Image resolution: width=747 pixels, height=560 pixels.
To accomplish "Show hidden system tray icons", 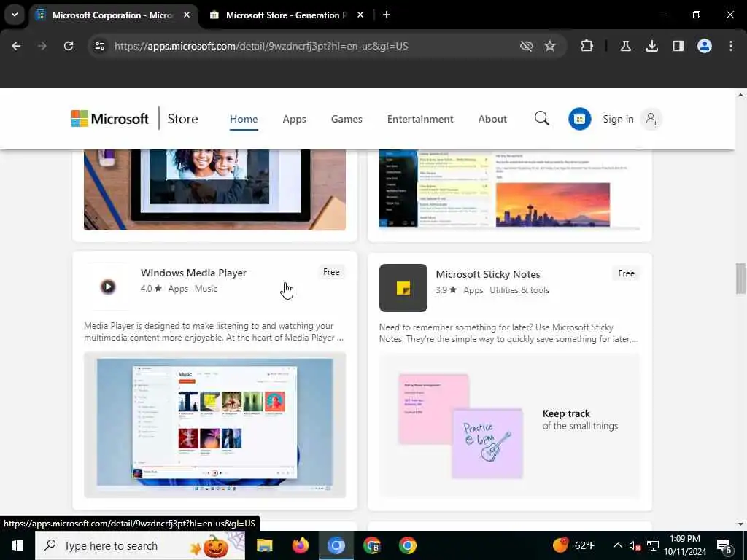I will pyautogui.click(x=617, y=545).
